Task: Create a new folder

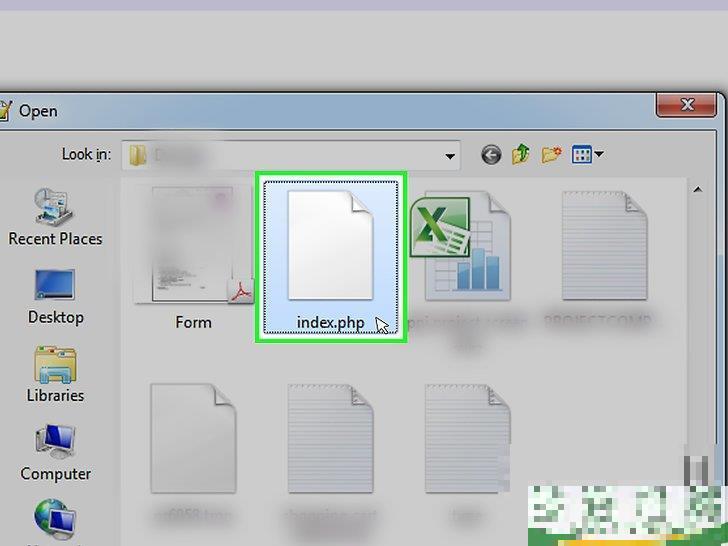Action: [x=551, y=155]
